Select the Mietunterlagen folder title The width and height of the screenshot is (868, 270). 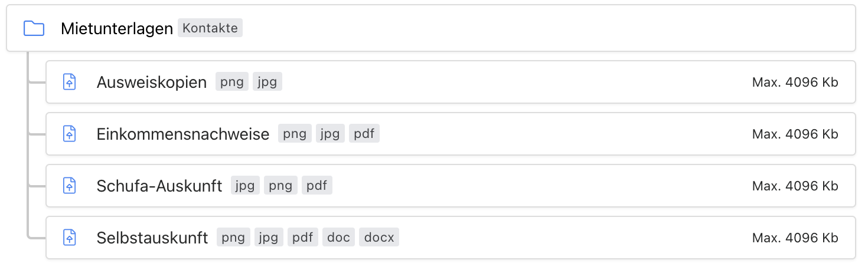click(x=117, y=28)
